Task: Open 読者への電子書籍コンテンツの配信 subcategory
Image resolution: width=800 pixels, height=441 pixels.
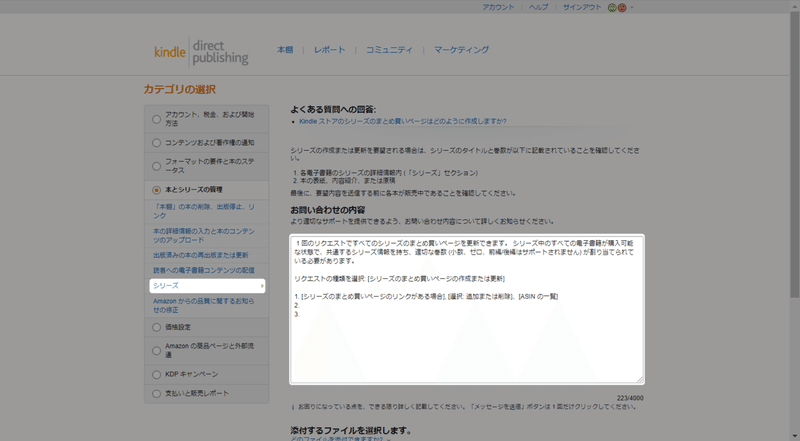Action: [204, 271]
